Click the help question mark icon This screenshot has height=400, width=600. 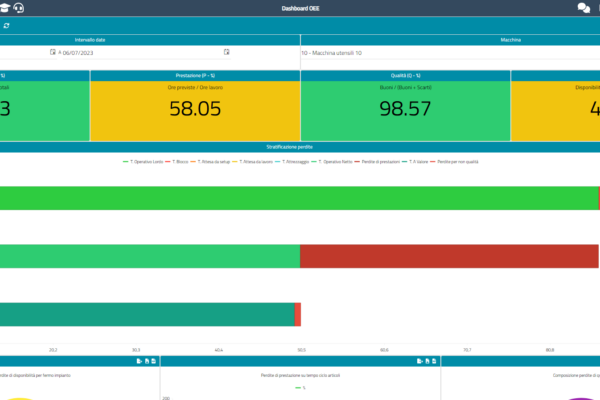pos(598,8)
